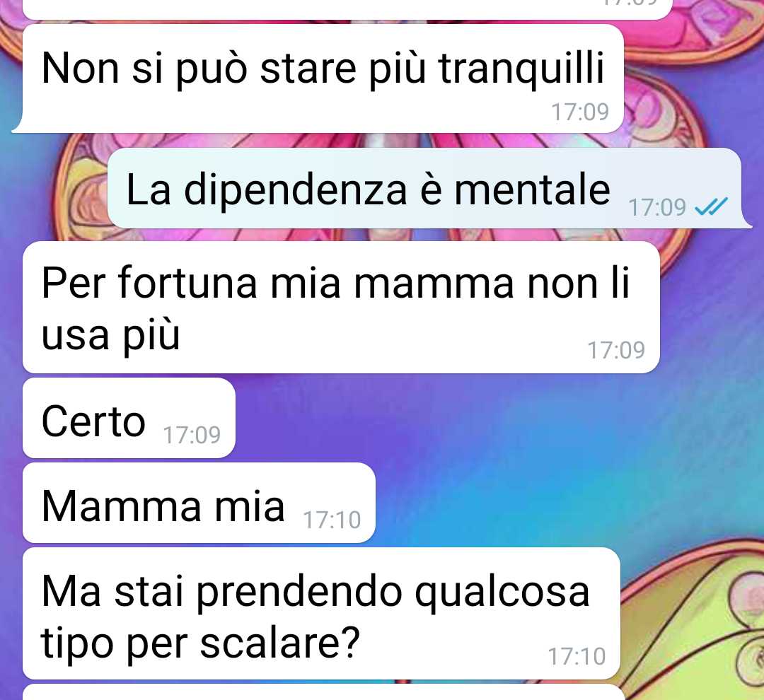The width and height of the screenshot is (764, 700).
Task: Tap the 17:09 timestamp beside 'Certo'
Action: (192, 435)
